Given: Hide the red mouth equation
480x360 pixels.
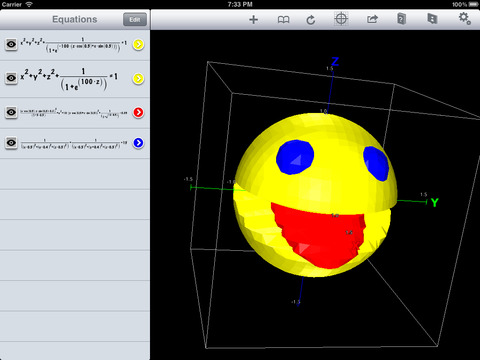Looking at the screenshot, I should (11, 112).
